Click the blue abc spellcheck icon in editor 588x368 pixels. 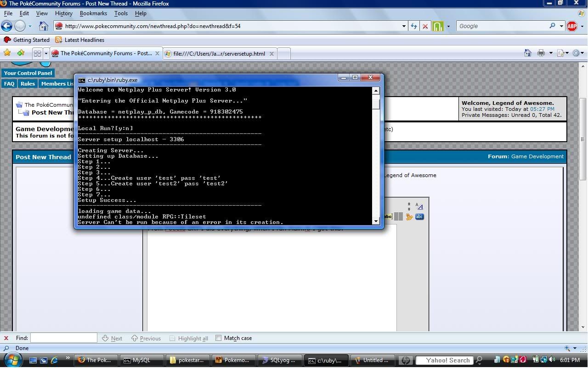coord(419,217)
